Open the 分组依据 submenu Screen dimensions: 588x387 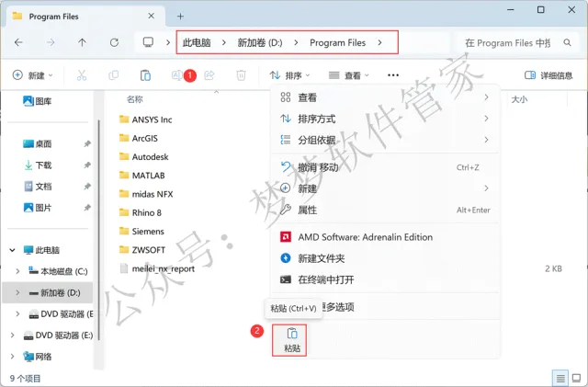[385, 140]
